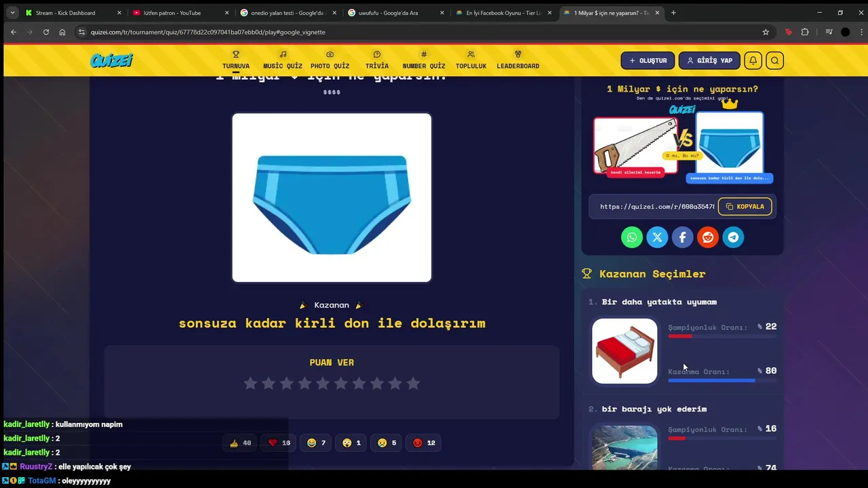
Task: Click the 80 percent Kazanma Oranı bar
Action: pyautogui.click(x=722, y=380)
